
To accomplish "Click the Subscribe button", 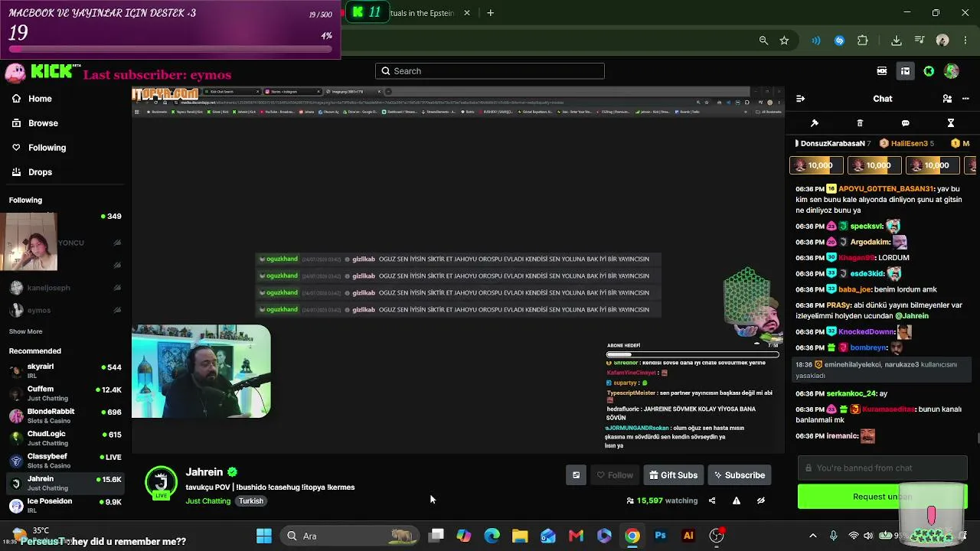I will (x=740, y=475).
